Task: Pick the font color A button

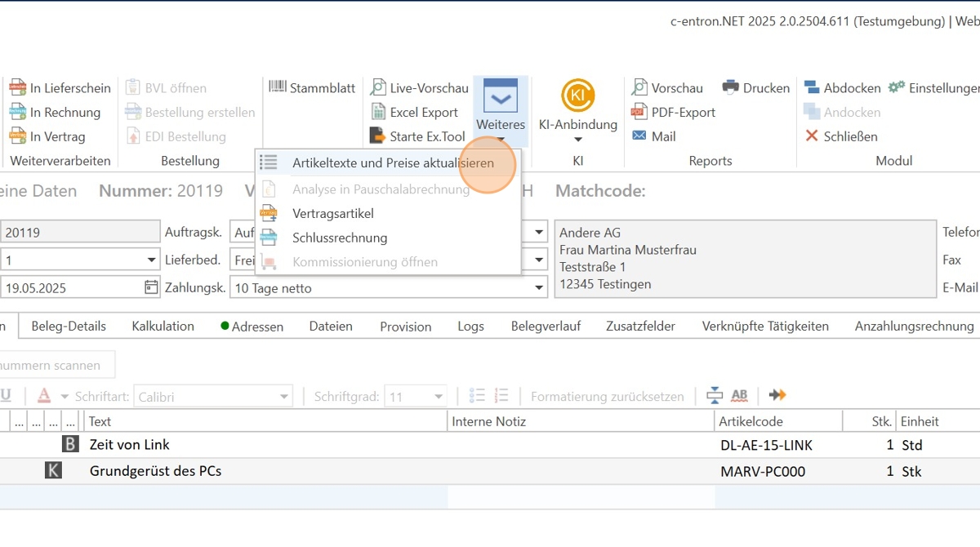Action: click(x=44, y=396)
